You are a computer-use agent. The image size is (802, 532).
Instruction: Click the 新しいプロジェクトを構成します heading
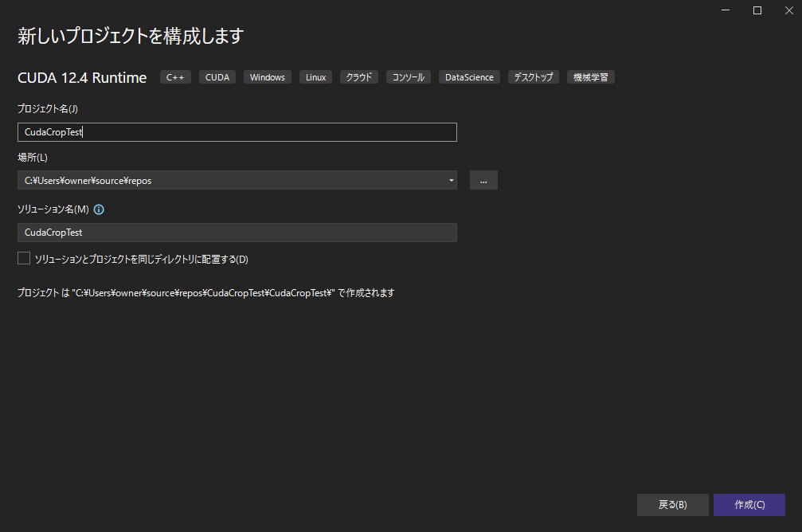[131, 36]
